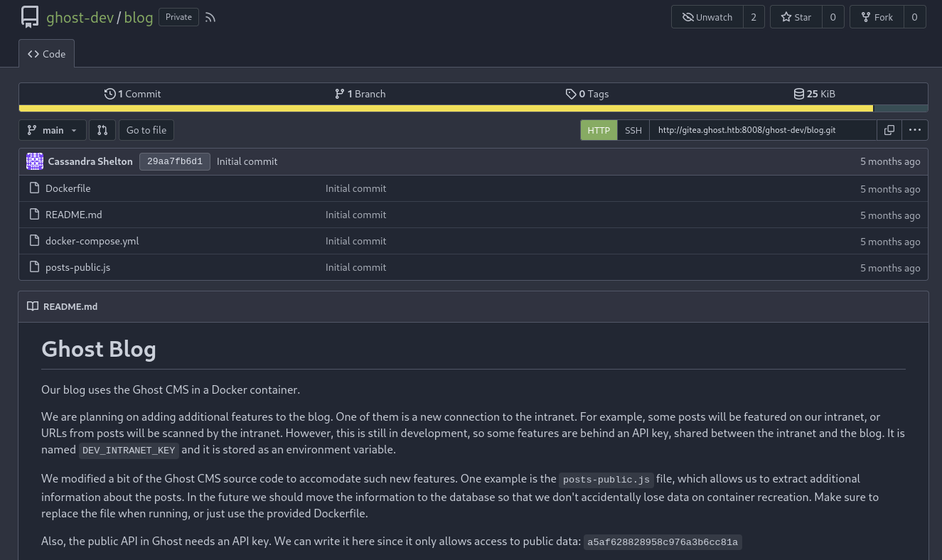Open the latest commit's Initial commit message
Viewport: 942px width, 560px height.
coord(247,161)
